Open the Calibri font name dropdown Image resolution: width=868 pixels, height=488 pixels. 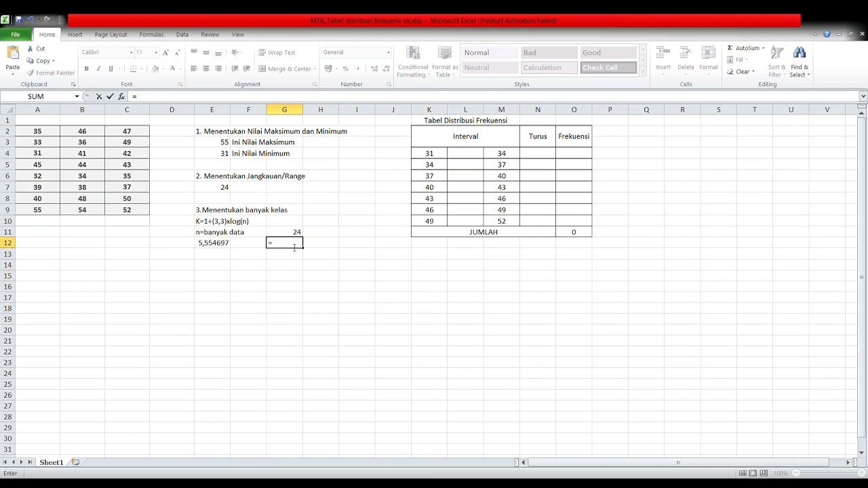point(131,52)
